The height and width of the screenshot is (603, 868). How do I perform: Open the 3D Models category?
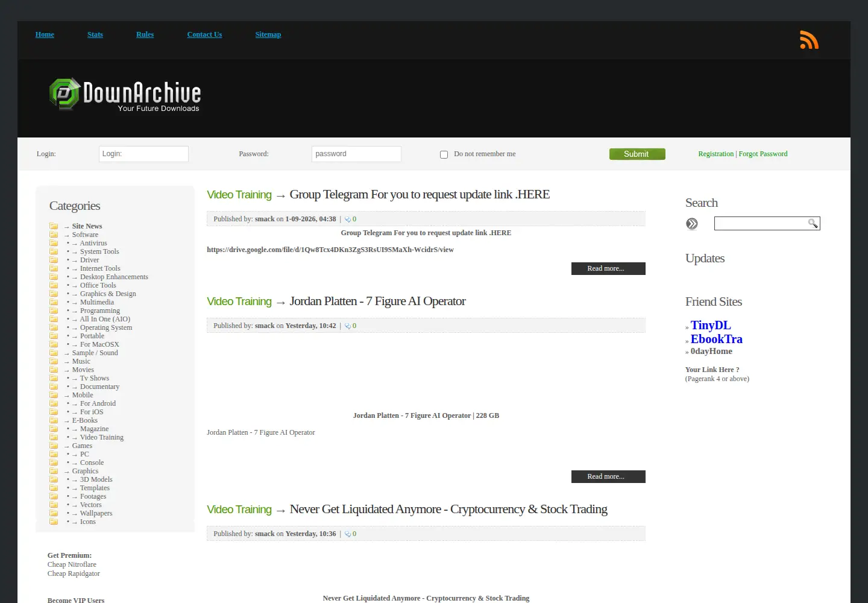pyautogui.click(x=96, y=479)
